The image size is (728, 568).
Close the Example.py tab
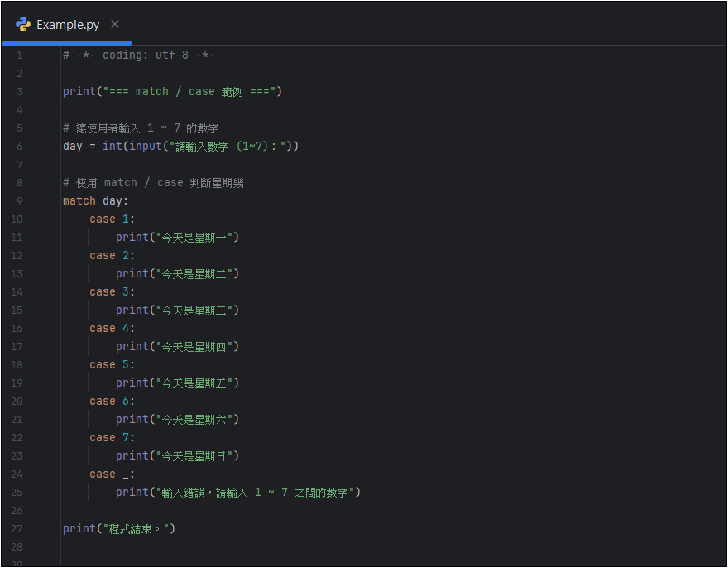pyautogui.click(x=115, y=24)
